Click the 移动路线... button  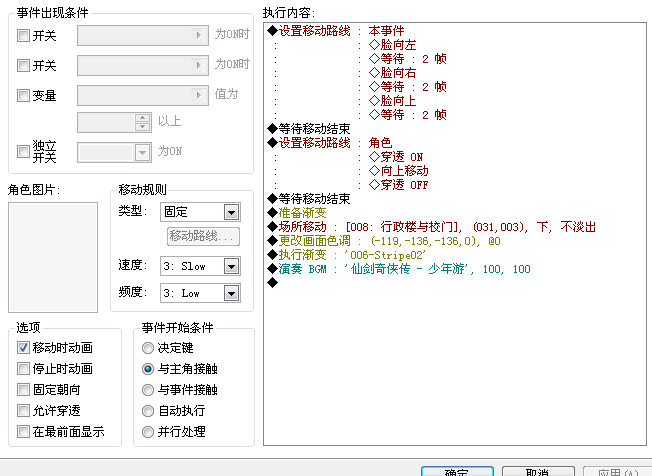click(x=203, y=236)
